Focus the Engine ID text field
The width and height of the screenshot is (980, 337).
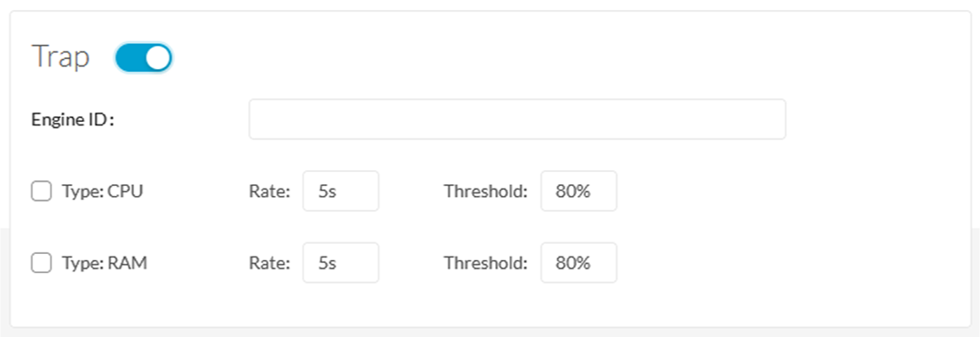[517, 120]
